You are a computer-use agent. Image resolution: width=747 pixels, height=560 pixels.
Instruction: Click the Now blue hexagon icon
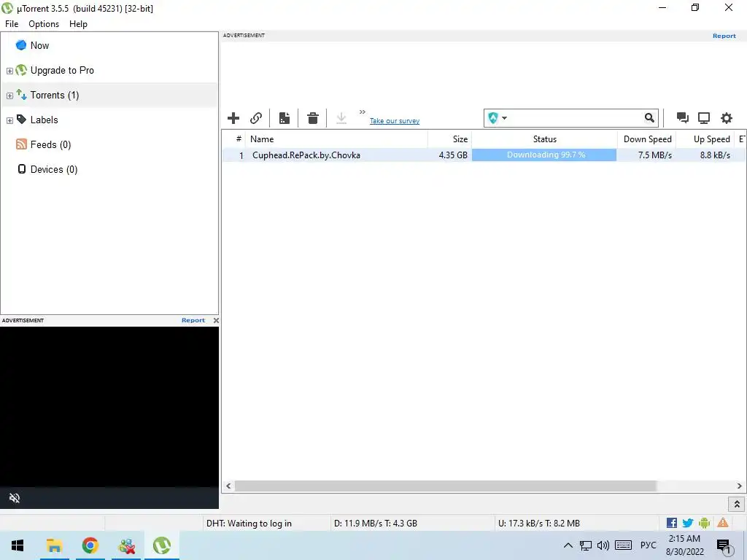(21, 45)
